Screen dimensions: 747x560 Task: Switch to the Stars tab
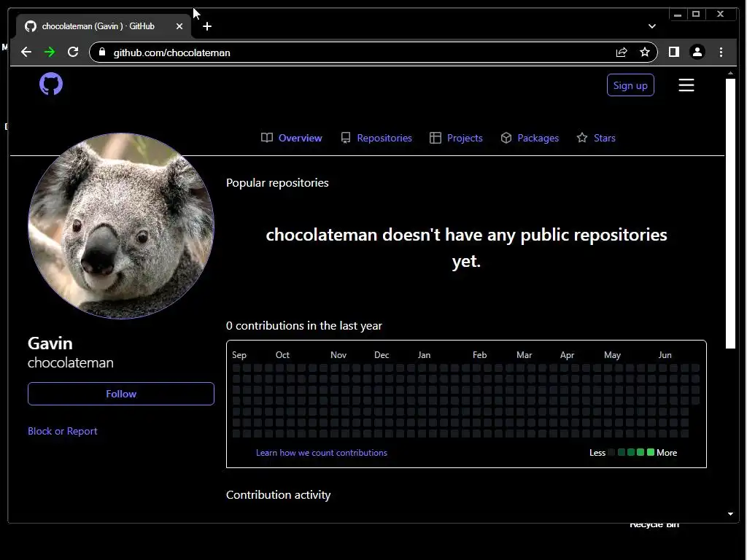[x=596, y=138]
